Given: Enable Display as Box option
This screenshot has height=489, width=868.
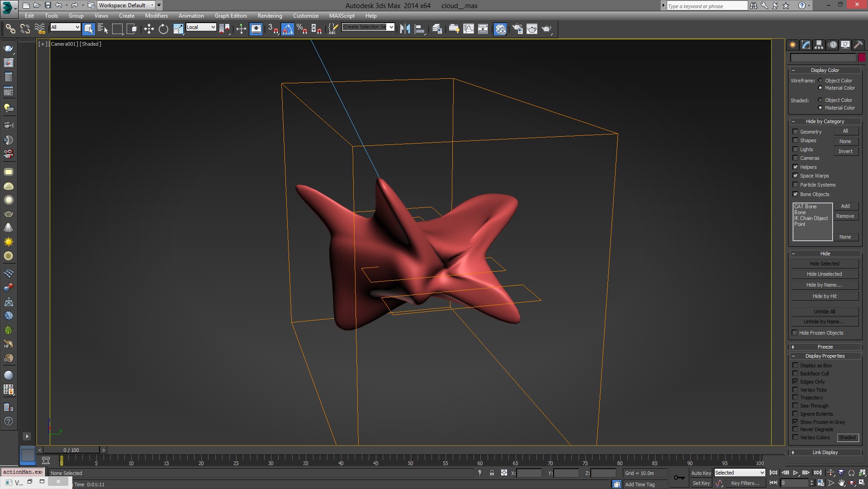Looking at the screenshot, I should (x=795, y=365).
